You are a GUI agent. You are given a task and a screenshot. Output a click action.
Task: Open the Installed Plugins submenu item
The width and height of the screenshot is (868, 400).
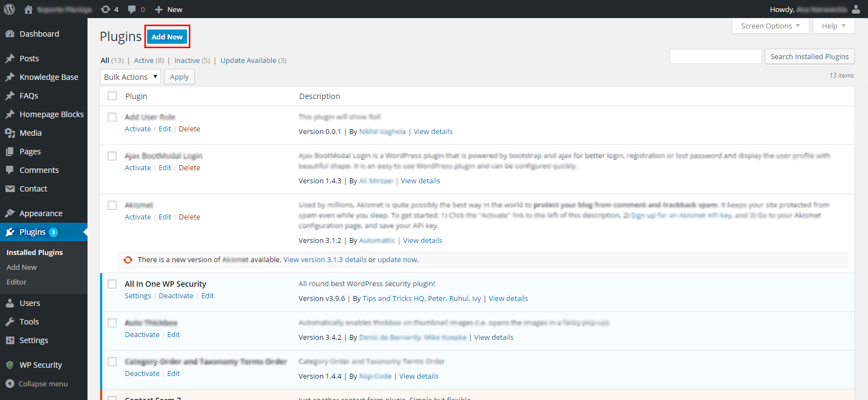point(34,252)
